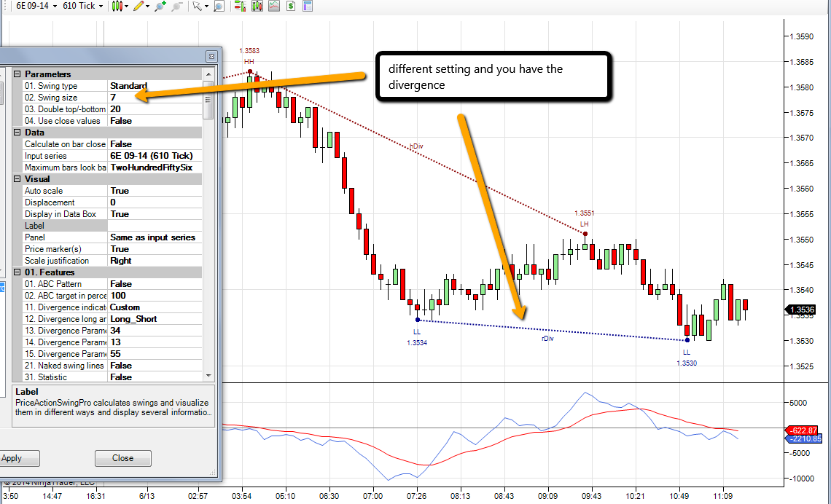Change Divergence indicator Custom value
This screenshot has height=504, width=831.
point(155,307)
